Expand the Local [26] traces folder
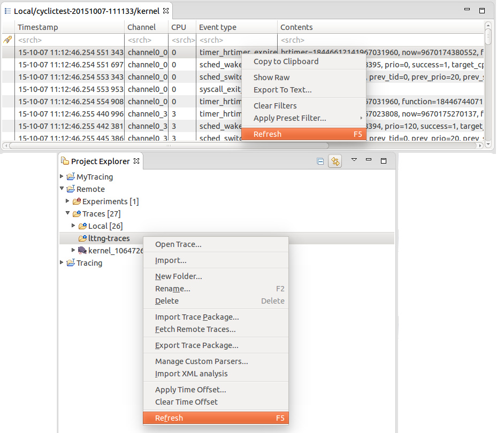 [x=74, y=226]
